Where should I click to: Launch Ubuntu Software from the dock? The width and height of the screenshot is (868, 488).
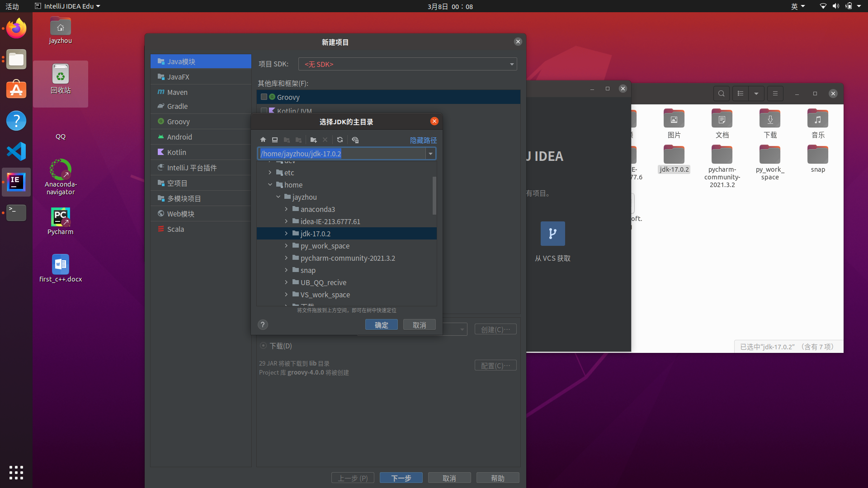[16, 90]
